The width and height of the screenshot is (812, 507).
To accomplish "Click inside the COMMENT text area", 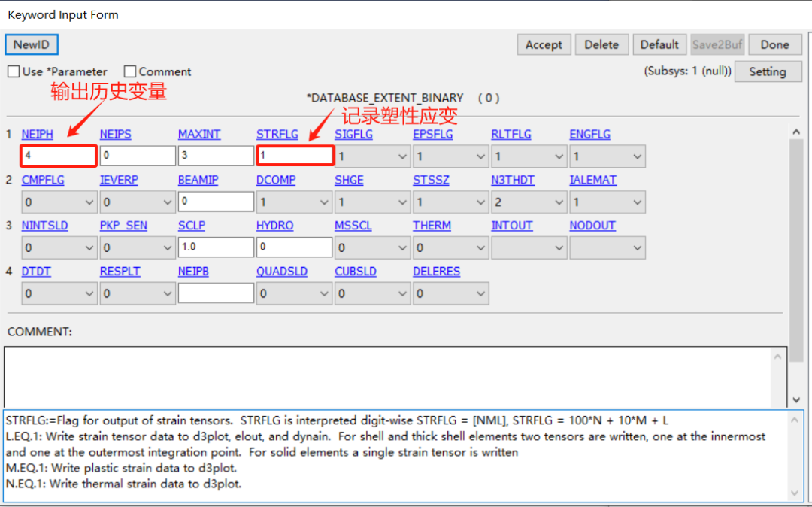I will tap(388, 377).
